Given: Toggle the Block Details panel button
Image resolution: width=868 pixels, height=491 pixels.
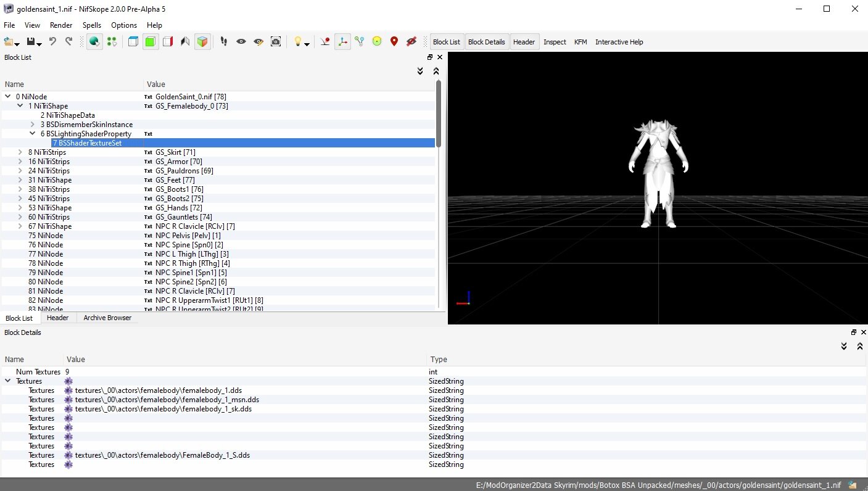Looking at the screenshot, I should coord(487,42).
